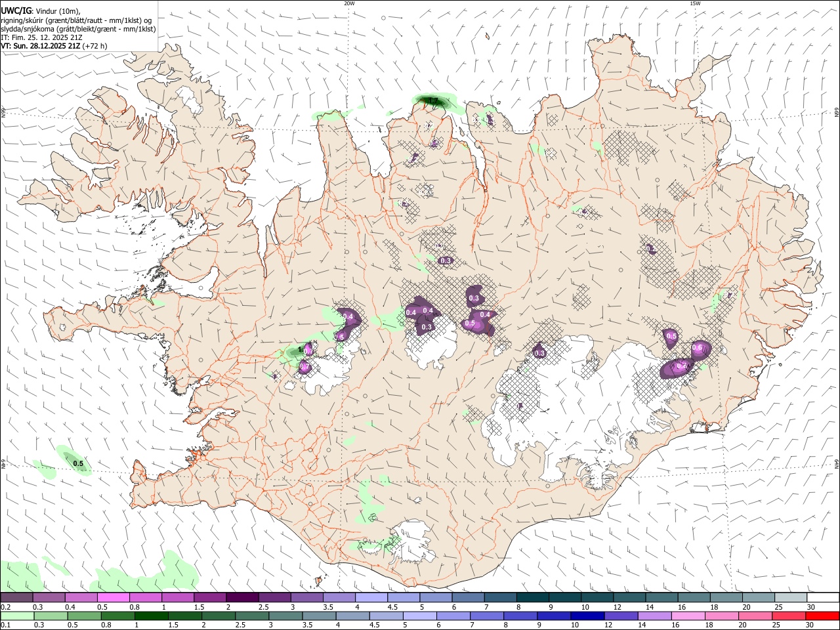
Task: Pick the 7 swatch on the rain scale
Action: (x=487, y=616)
